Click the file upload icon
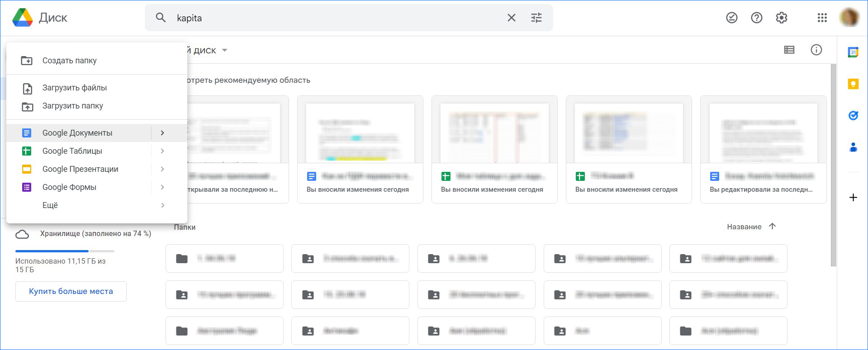The height and width of the screenshot is (350, 868). click(27, 88)
